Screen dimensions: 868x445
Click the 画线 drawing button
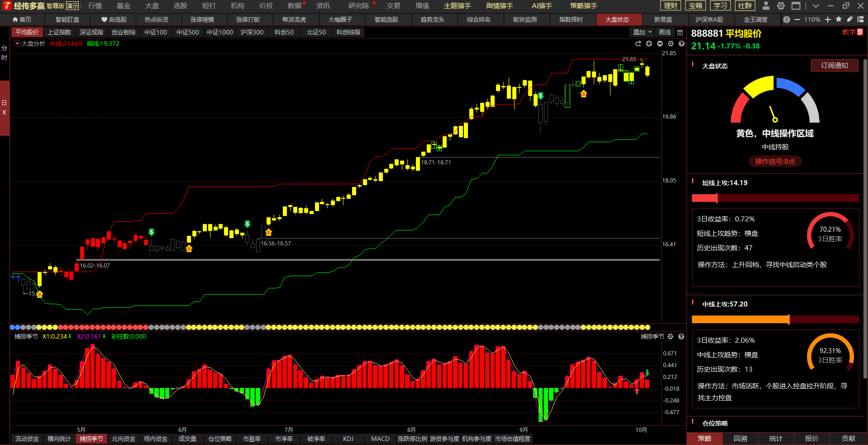coord(665,33)
